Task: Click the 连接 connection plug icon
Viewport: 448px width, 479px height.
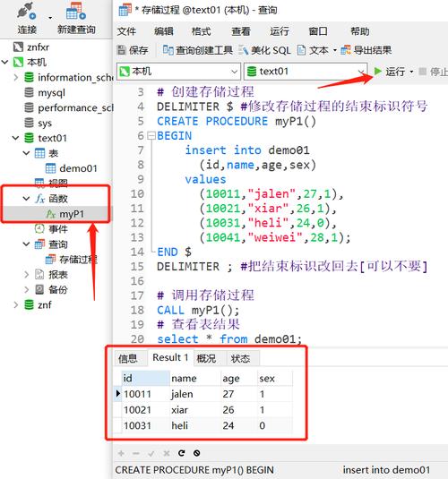Action: 26,12
